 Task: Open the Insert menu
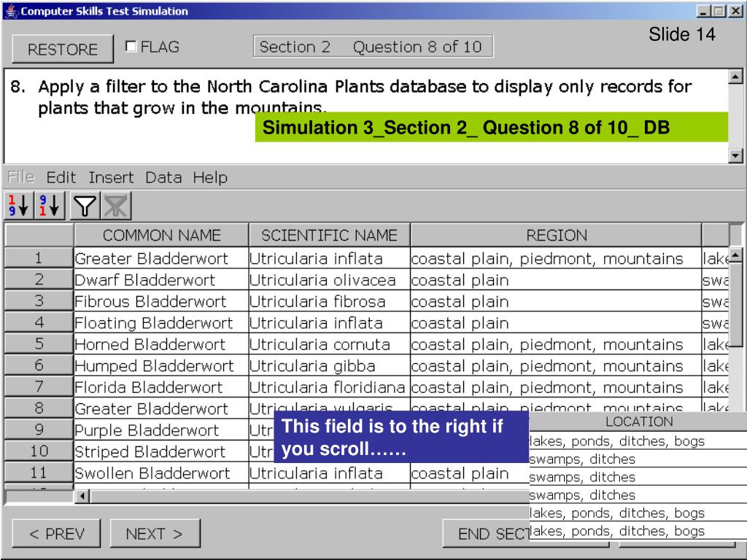click(x=111, y=177)
